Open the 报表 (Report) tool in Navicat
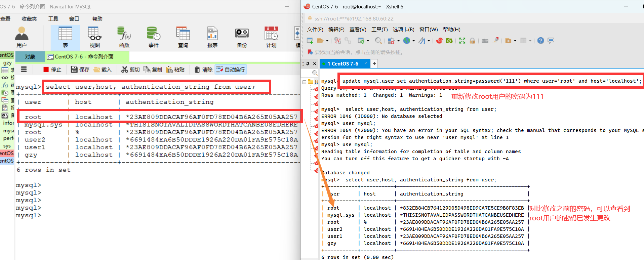Viewport: 644px width, 260px height. click(212, 37)
